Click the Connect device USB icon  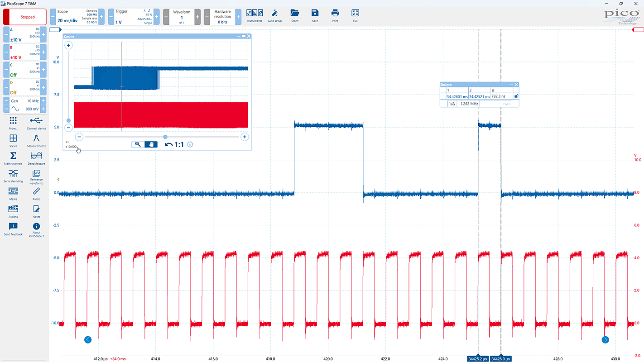pos(36,121)
